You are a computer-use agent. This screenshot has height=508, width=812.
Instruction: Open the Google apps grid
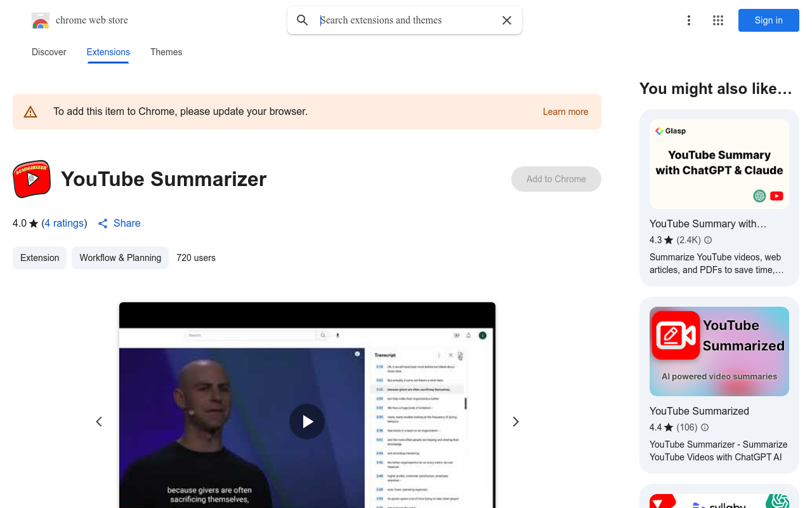[x=718, y=20]
